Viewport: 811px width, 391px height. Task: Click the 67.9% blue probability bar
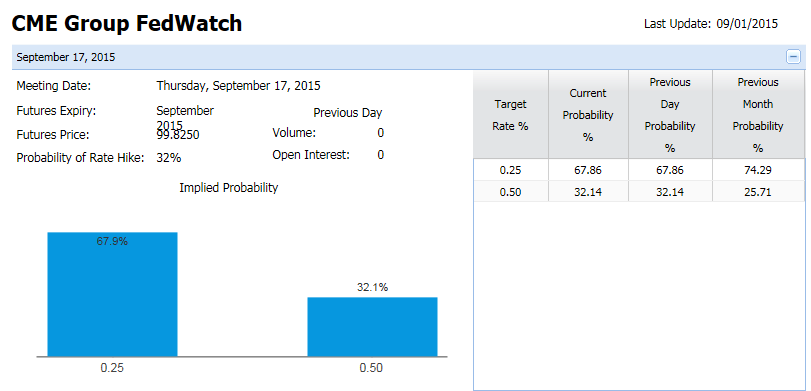(112, 294)
